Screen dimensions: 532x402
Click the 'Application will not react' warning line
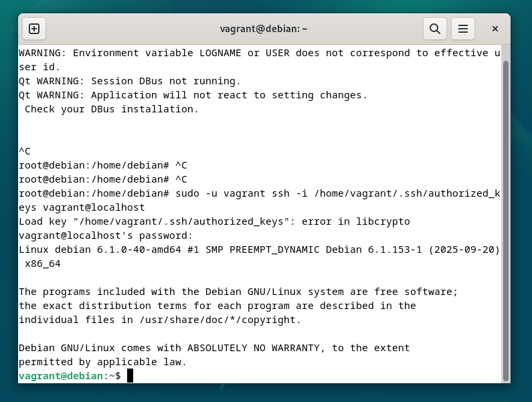(x=193, y=95)
